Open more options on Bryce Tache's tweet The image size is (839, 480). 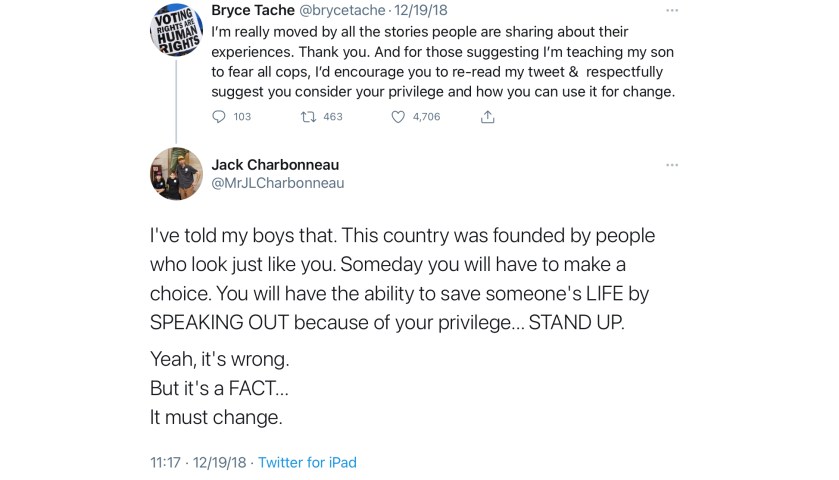[672, 10]
